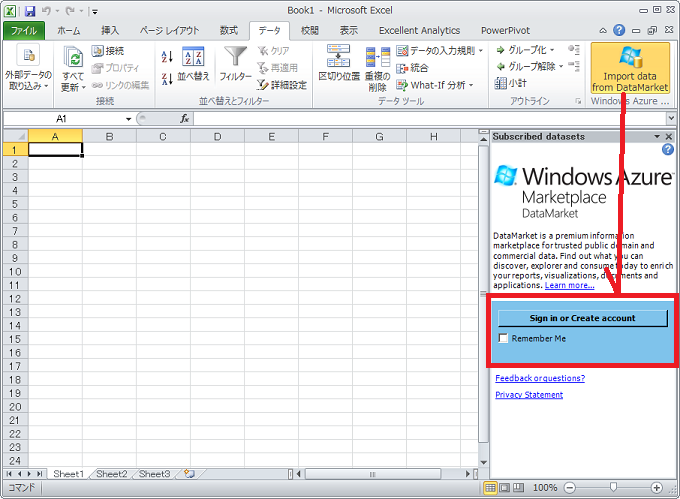This screenshot has width=680, height=499.
Task: Click Import data from DataMarket button
Action: [630, 68]
